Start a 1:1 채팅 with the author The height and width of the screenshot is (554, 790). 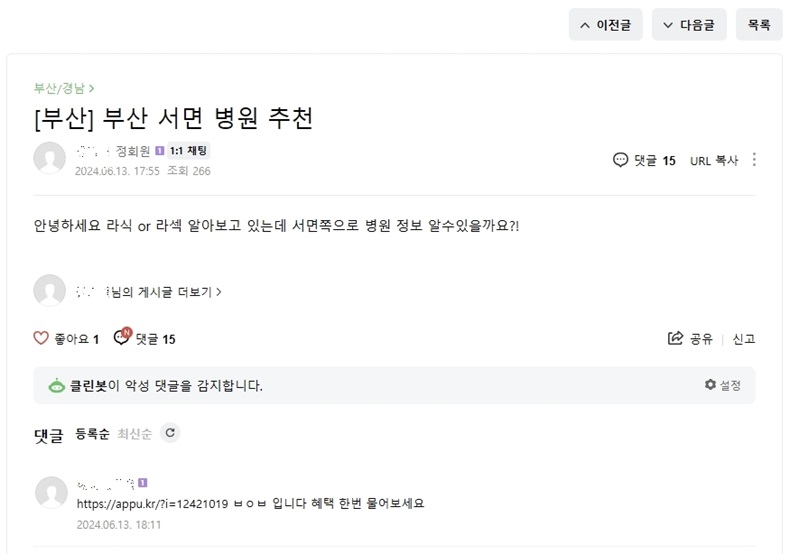[x=189, y=151]
